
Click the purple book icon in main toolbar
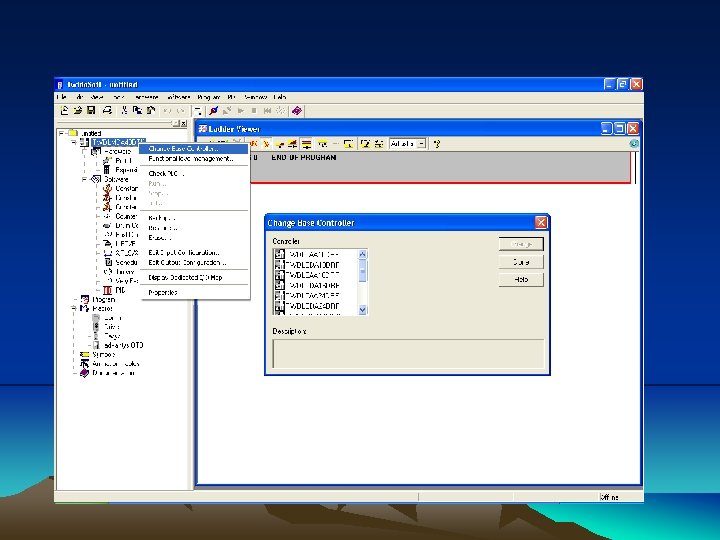[297, 111]
